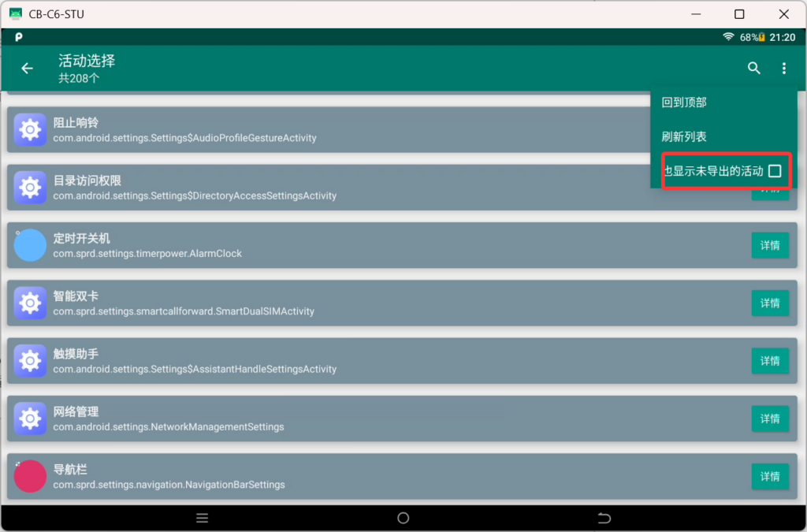Maximize the CB-C6-STU window
Screen dimensions: 807x532
739,14
